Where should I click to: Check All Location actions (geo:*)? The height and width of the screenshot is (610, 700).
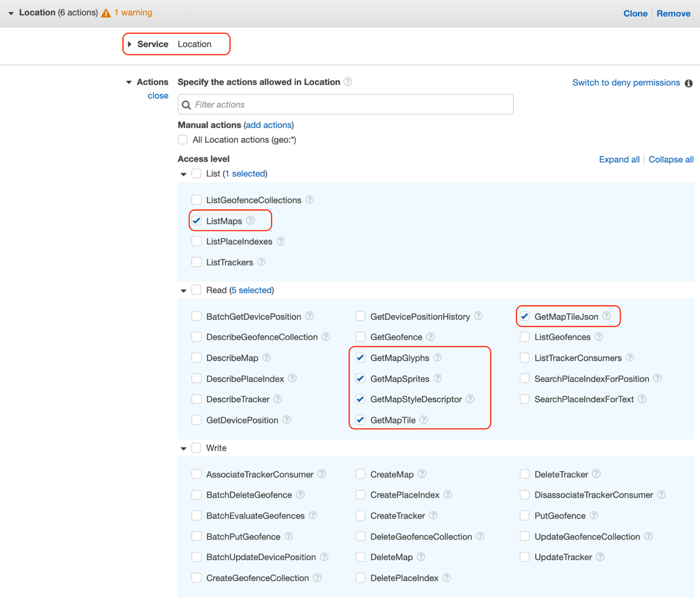pos(183,139)
